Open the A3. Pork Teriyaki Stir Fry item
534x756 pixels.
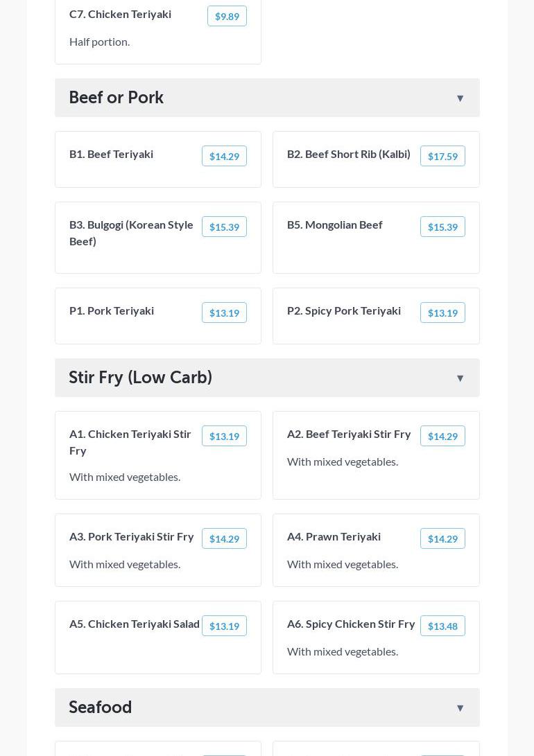tap(132, 536)
